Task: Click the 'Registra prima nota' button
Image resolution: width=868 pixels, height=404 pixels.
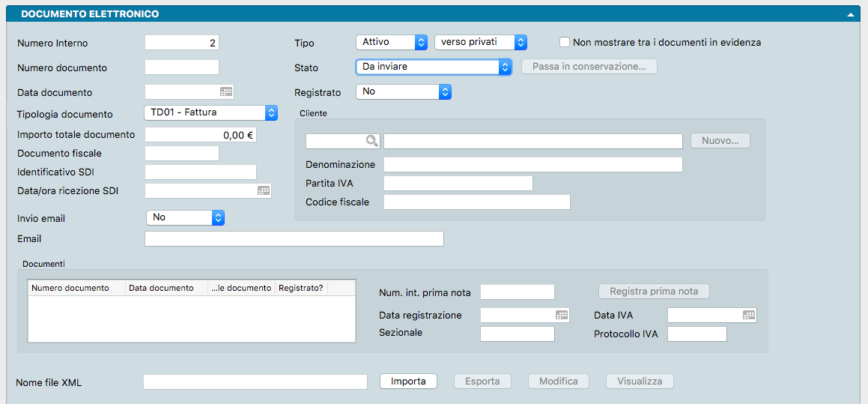Action: (654, 292)
